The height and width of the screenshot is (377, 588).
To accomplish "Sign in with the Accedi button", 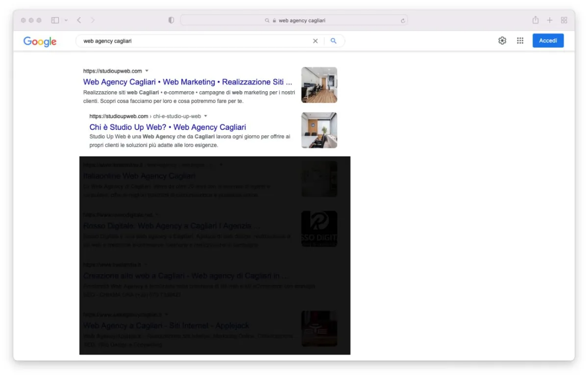I will pos(548,41).
